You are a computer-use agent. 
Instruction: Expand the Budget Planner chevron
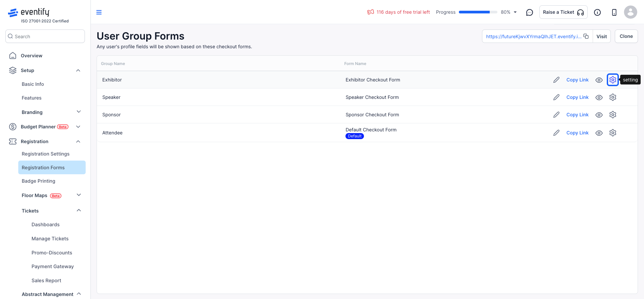(x=78, y=127)
